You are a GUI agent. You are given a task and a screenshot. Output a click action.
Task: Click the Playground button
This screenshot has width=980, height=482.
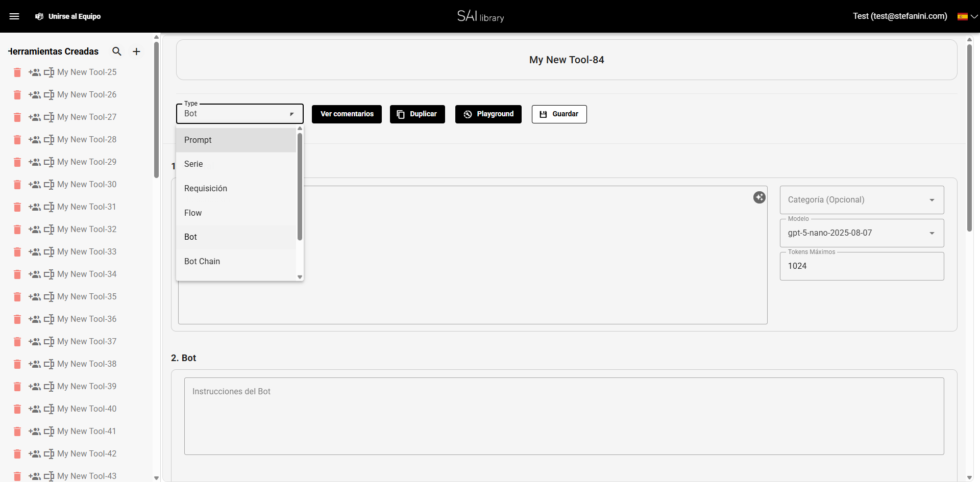[488, 114]
